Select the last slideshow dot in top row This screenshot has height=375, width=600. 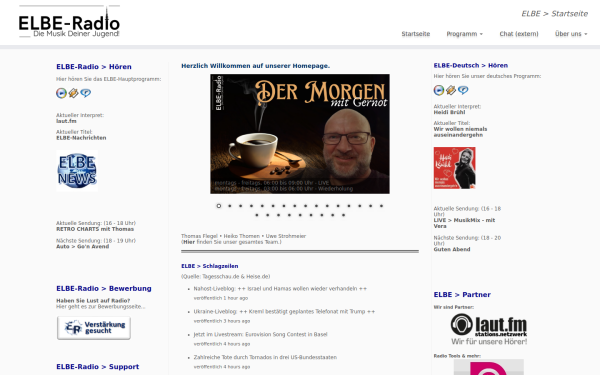(381, 206)
